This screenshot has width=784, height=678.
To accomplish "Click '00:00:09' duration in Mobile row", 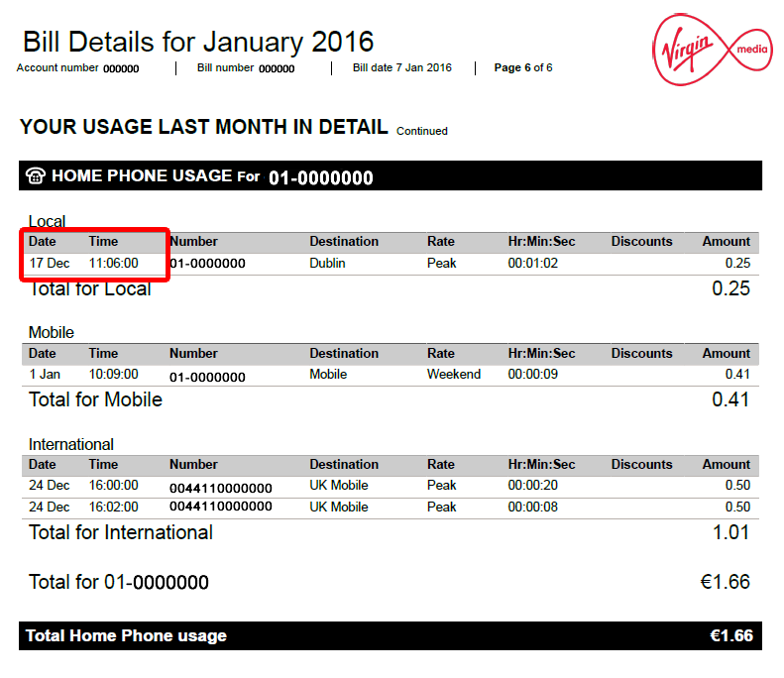I will tap(532, 374).
